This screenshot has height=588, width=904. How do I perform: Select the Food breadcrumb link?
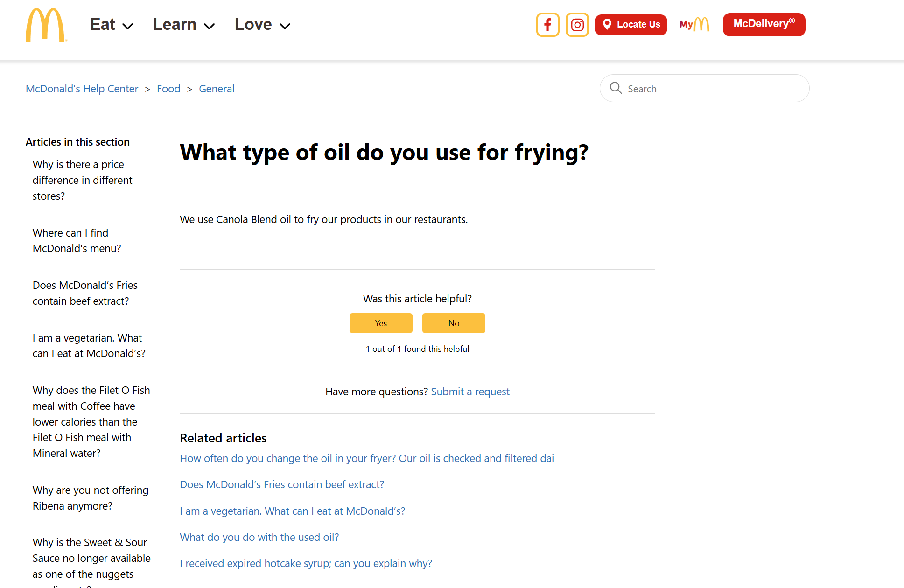coord(168,89)
